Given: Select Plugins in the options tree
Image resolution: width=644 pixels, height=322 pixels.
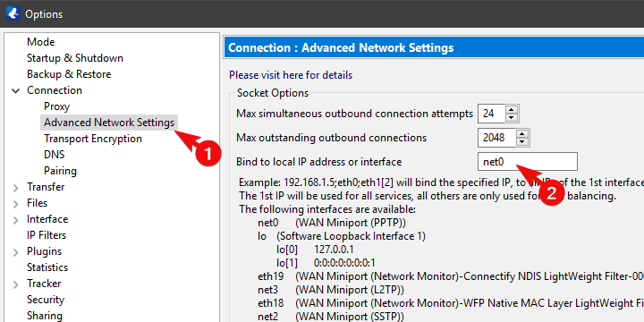Looking at the screenshot, I should tap(44, 251).
